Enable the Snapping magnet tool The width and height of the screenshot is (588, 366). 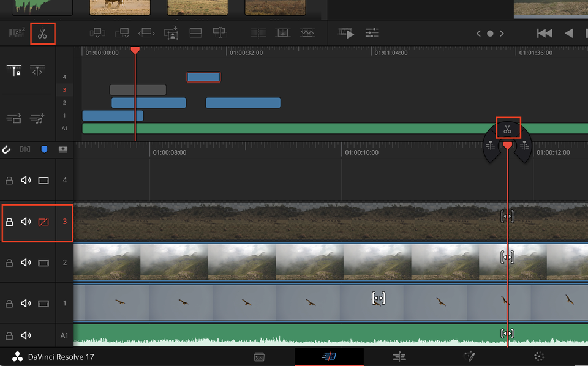pyautogui.click(x=7, y=149)
